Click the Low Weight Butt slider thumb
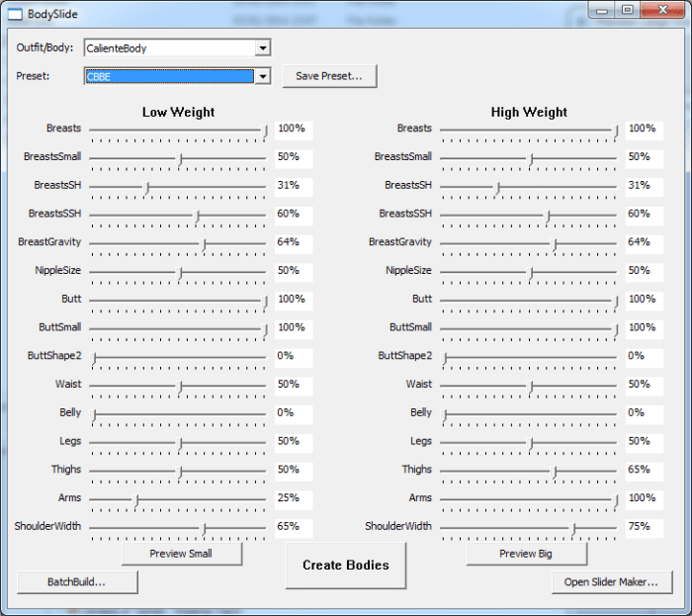 coord(265,302)
